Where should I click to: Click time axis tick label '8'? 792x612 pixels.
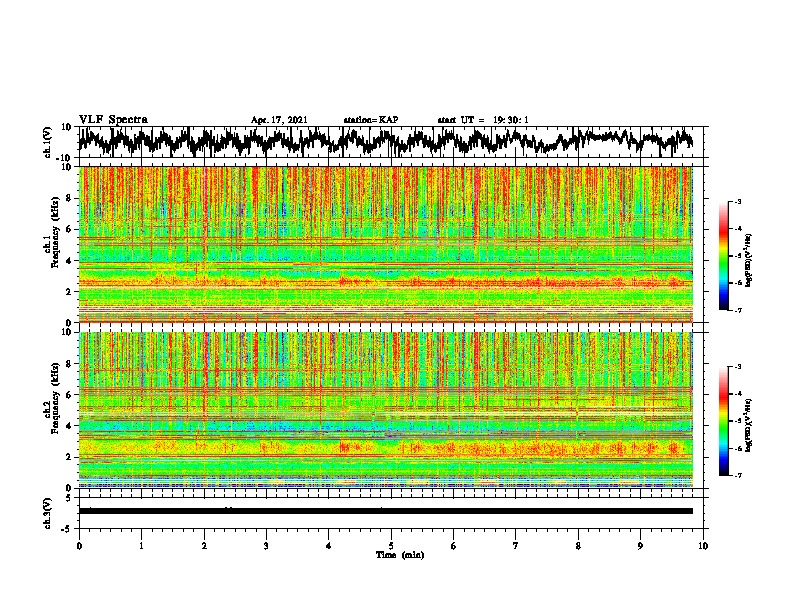pos(578,546)
